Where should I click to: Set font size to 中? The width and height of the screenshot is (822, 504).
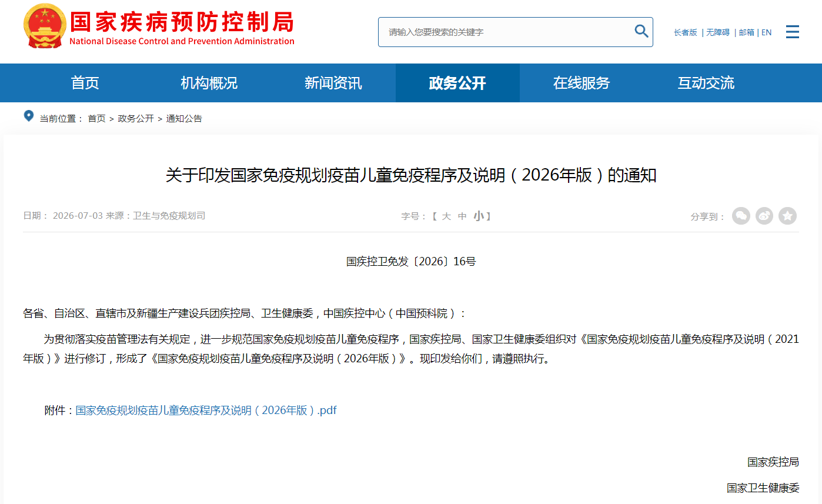click(x=462, y=216)
